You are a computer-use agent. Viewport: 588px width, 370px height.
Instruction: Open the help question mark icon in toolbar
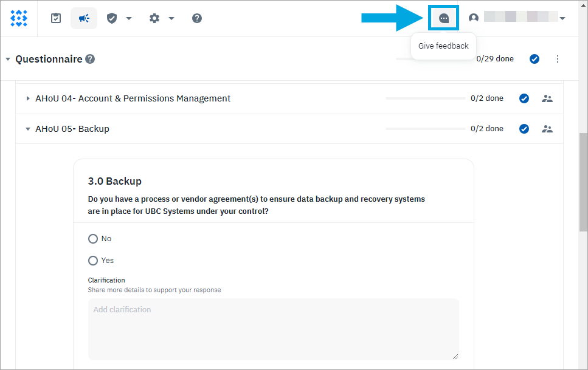(197, 18)
